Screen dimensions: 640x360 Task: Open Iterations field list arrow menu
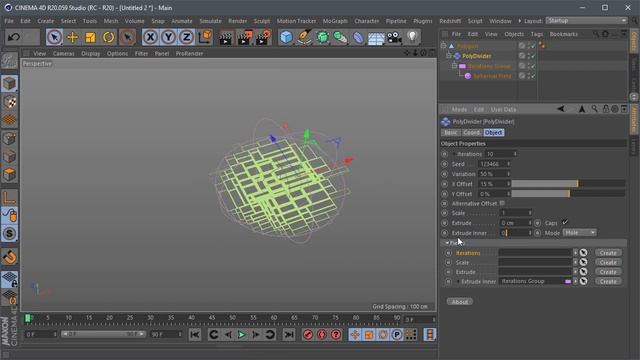[x=575, y=253]
